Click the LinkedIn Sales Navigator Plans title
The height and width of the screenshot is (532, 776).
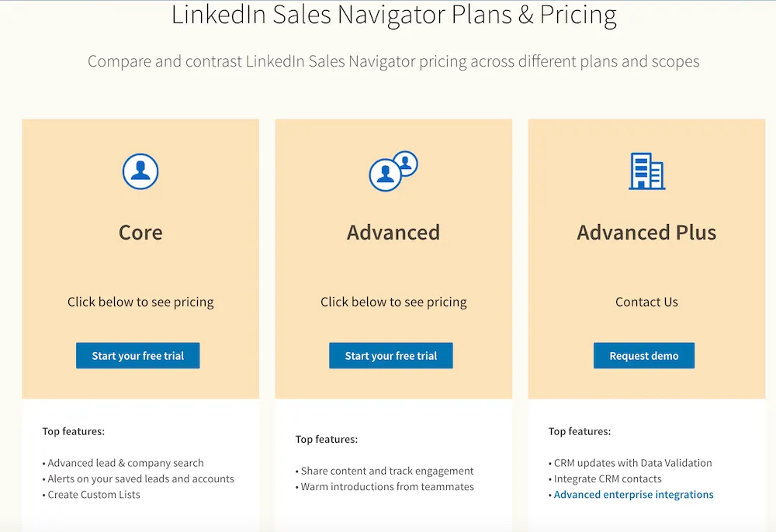point(394,14)
